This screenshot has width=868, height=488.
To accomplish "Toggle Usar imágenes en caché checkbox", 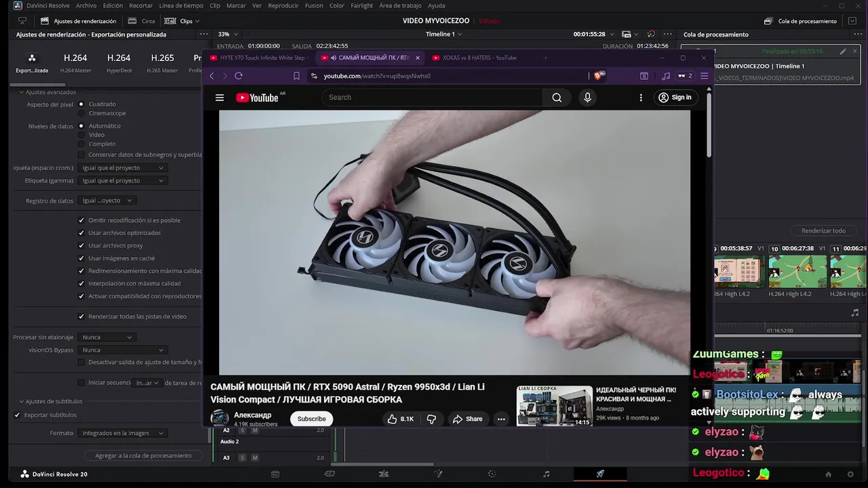I will pyautogui.click(x=81, y=258).
